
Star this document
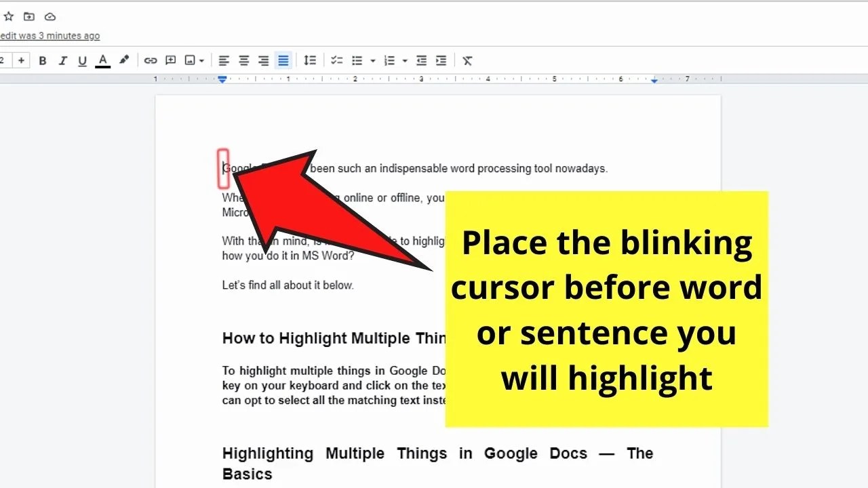tap(8, 16)
